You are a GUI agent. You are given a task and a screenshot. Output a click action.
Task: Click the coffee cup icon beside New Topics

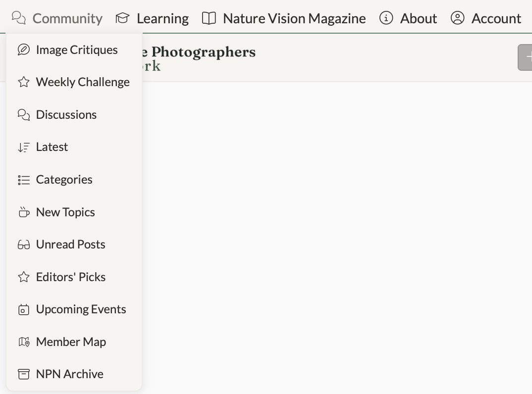tap(23, 212)
